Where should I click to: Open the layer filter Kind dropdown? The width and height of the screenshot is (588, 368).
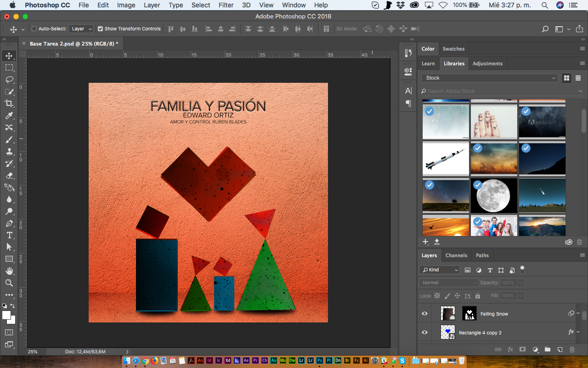[x=440, y=270]
